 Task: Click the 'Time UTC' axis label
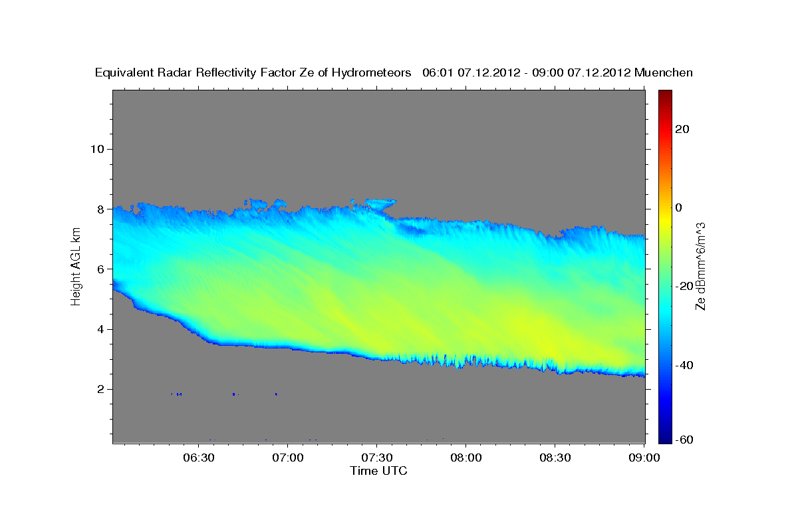click(x=378, y=471)
